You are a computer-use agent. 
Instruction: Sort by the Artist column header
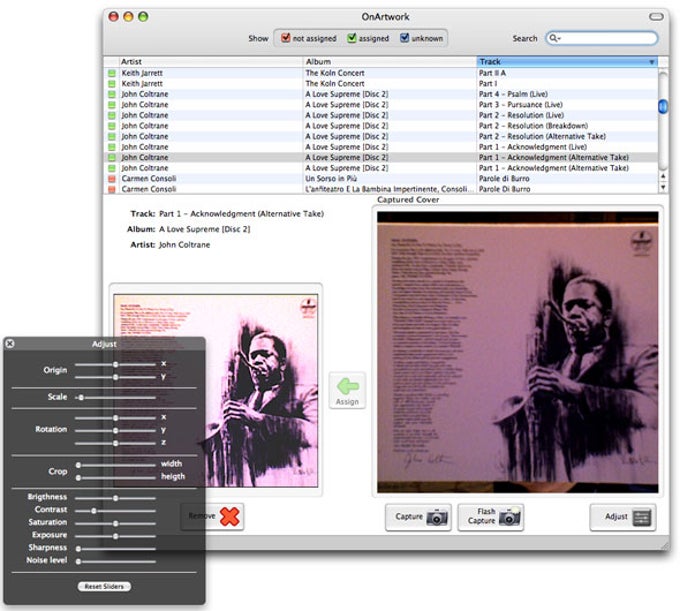[211, 62]
